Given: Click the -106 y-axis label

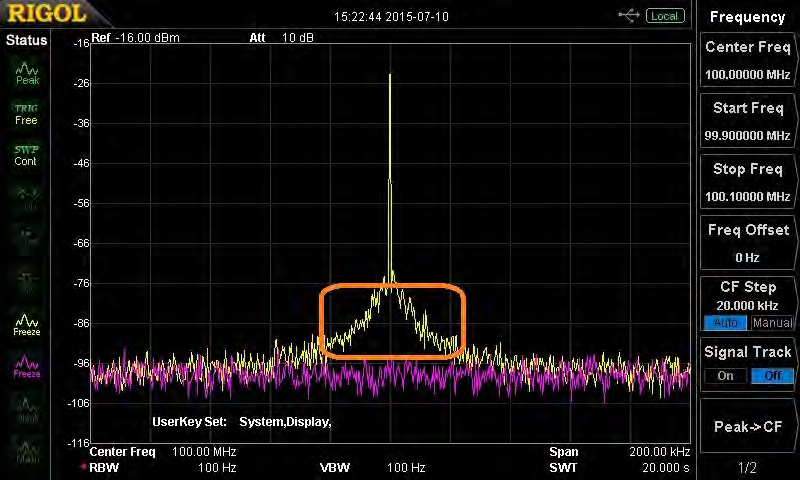Looking at the screenshot, I should (79, 403).
